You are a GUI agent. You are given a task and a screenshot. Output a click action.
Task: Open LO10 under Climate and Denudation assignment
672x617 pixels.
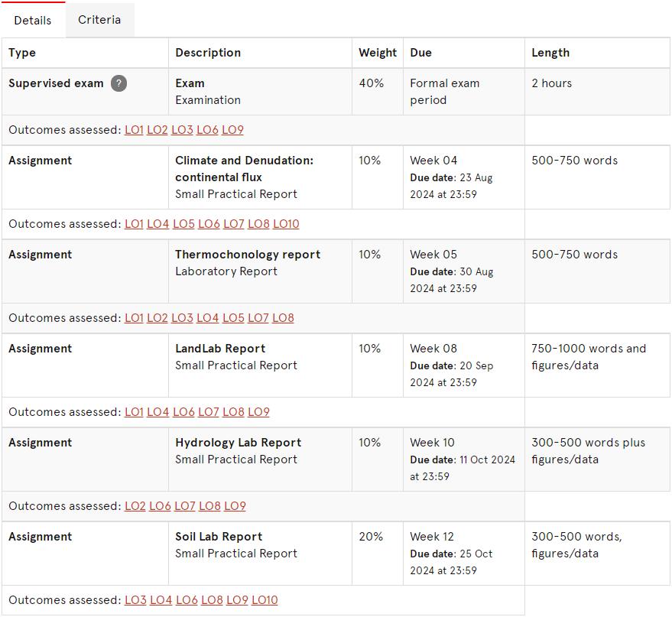pyautogui.click(x=286, y=224)
